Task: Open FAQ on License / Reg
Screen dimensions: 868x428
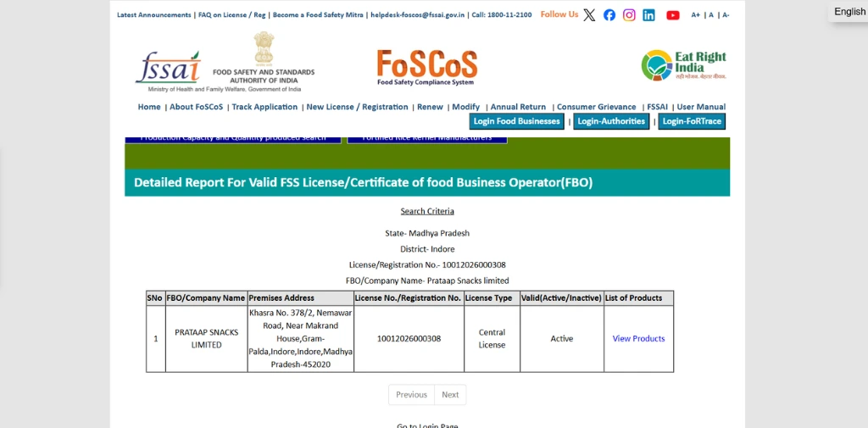Action: pyautogui.click(x=232, y=15)
